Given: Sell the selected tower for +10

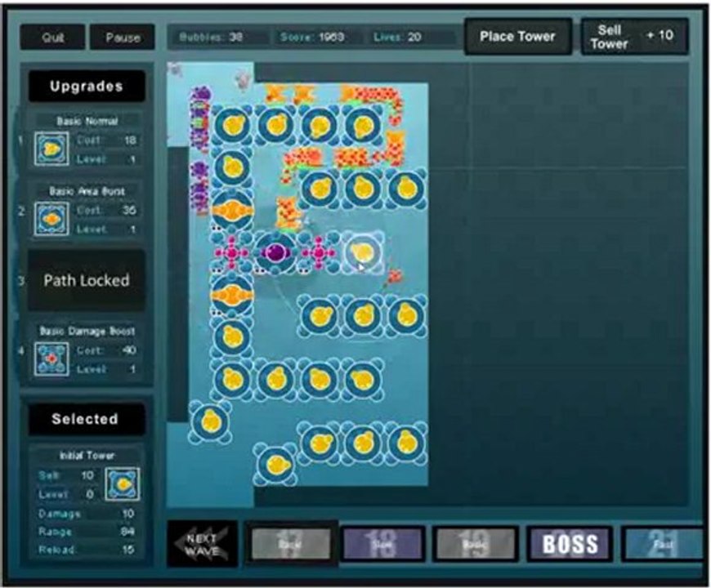Looking at the screenshot, I should [635, 36].
